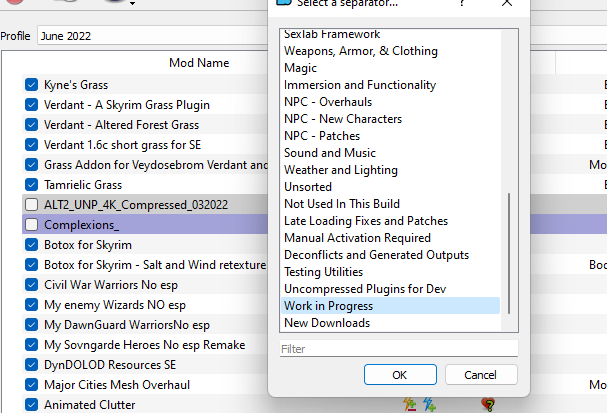The height and width of the screenshot is (413, 607).
Task: Select Testing Utilities separator
Action: [x=323, y=272]
